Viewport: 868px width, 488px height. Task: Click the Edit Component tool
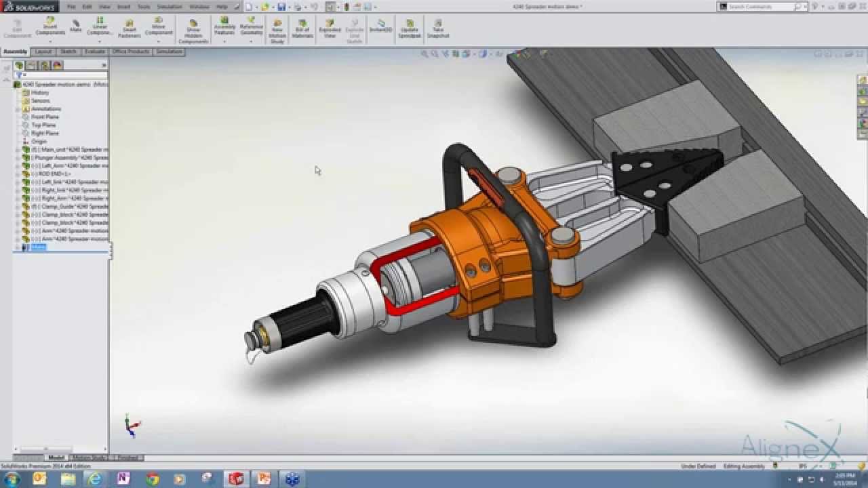pyautogui.click(x=17, y=28)
